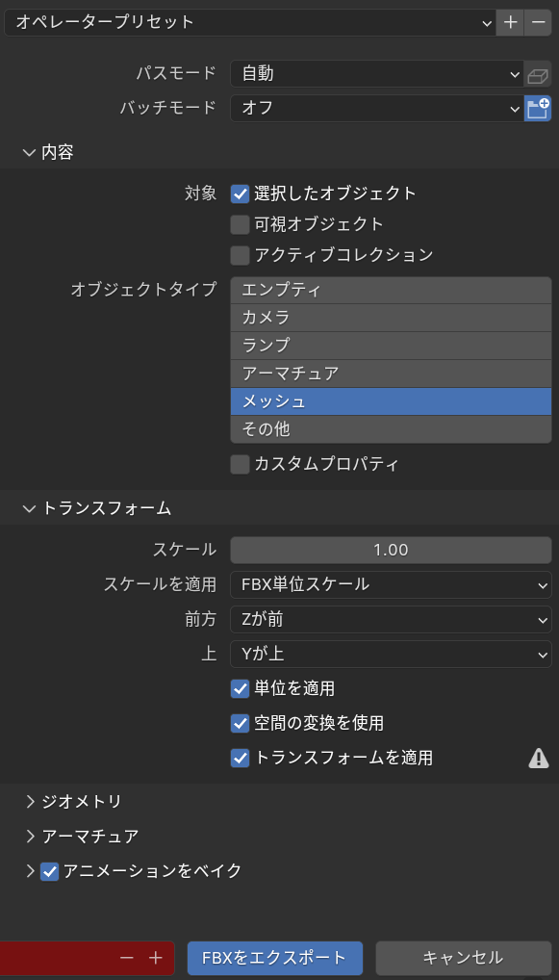Disable the 空間の変換を使用 checkbox
The image size is (559, 980).
240,723
